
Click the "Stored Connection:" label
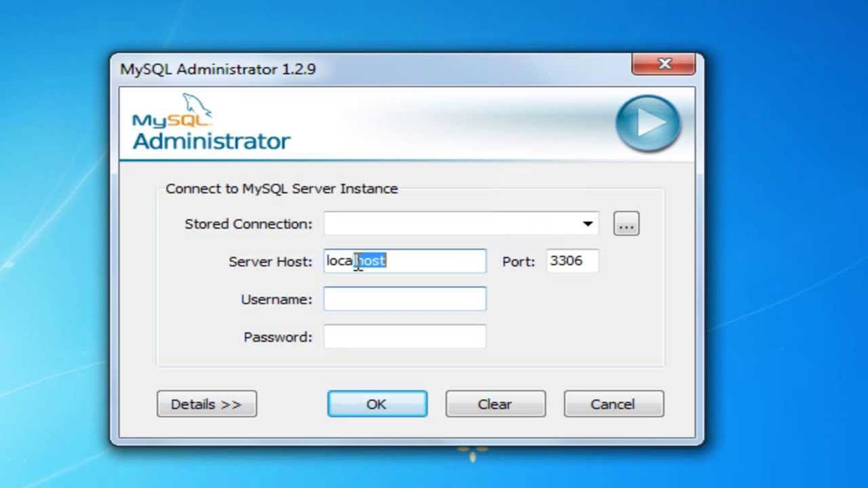click(248, 224)
